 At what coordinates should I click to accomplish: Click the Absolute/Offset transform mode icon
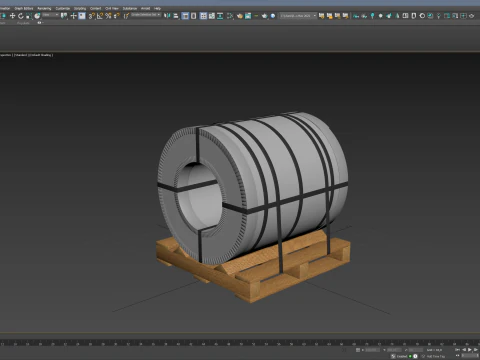tap(358, 350)
